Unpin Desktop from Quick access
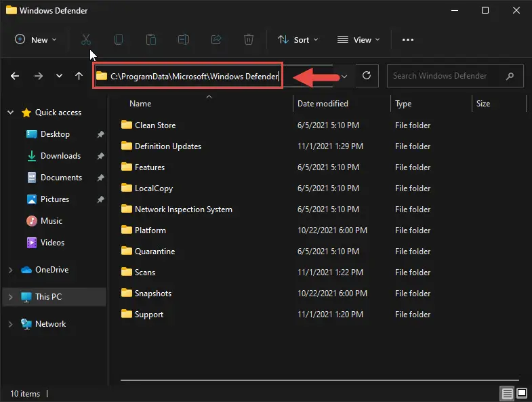Image resolution: width=532 pixels, height=402 pixels. (x=100, y=134)
